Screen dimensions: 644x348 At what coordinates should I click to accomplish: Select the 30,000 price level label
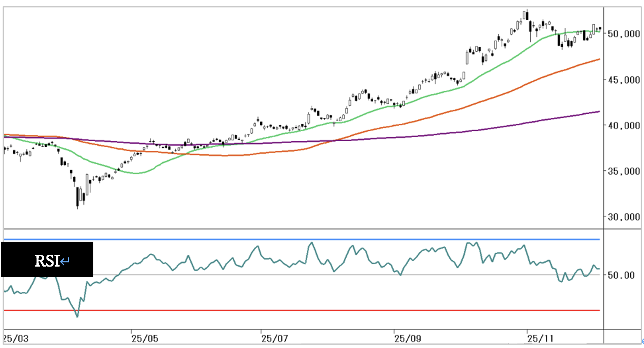pos(624,217)
